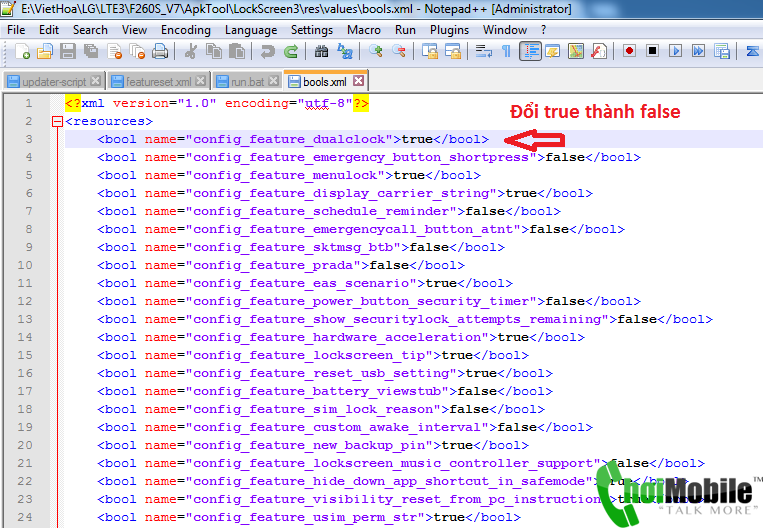763x528 pixels.
Task: Select the bools.xml tab
Action: [325, 81]
